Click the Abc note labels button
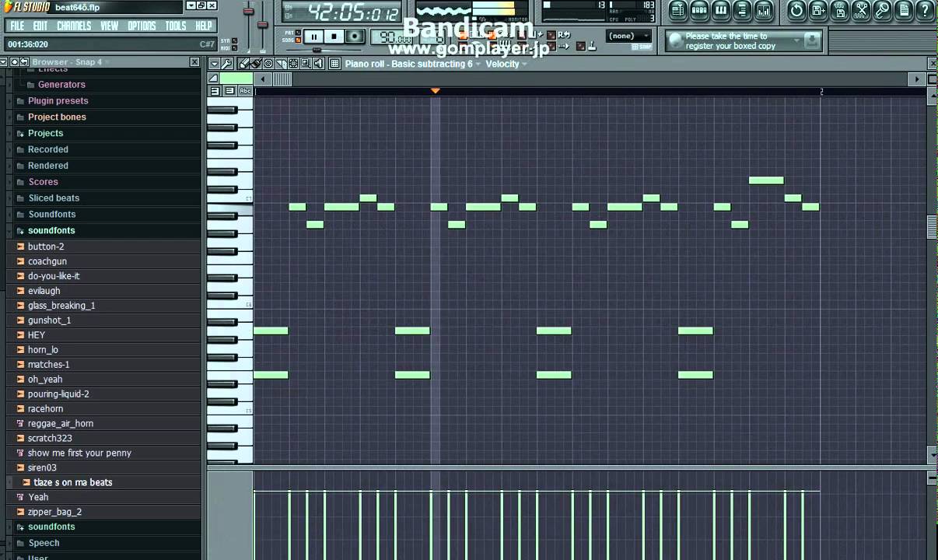This screenshot has width=938, height=560. (245, 91)
